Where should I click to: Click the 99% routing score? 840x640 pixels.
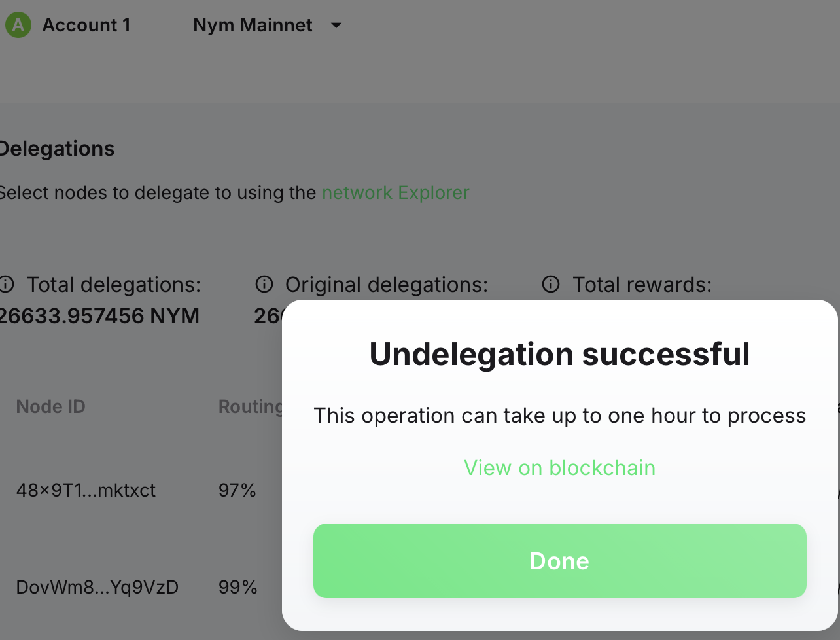click(237, 587)
